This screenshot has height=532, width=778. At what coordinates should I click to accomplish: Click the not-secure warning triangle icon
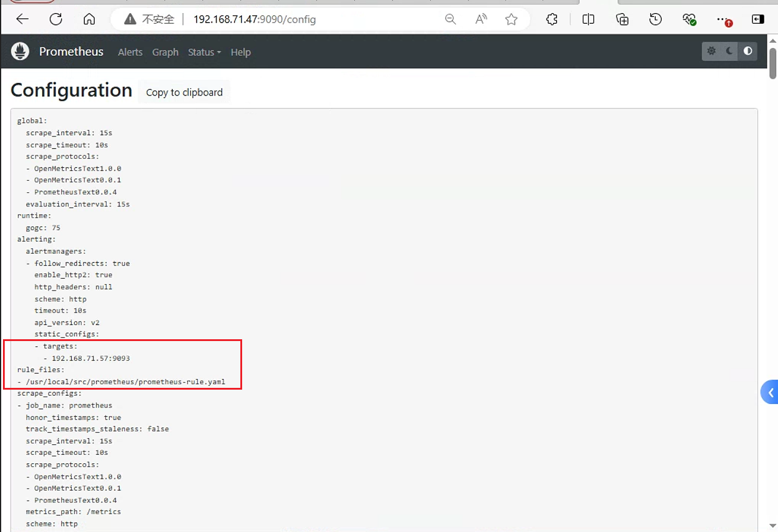[130, 20]
